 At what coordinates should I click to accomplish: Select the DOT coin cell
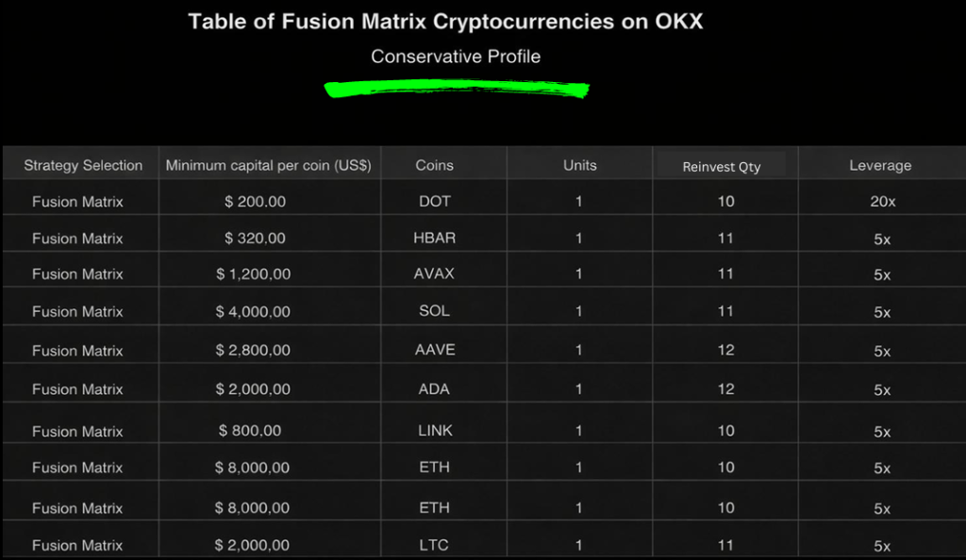pos(434,202)
